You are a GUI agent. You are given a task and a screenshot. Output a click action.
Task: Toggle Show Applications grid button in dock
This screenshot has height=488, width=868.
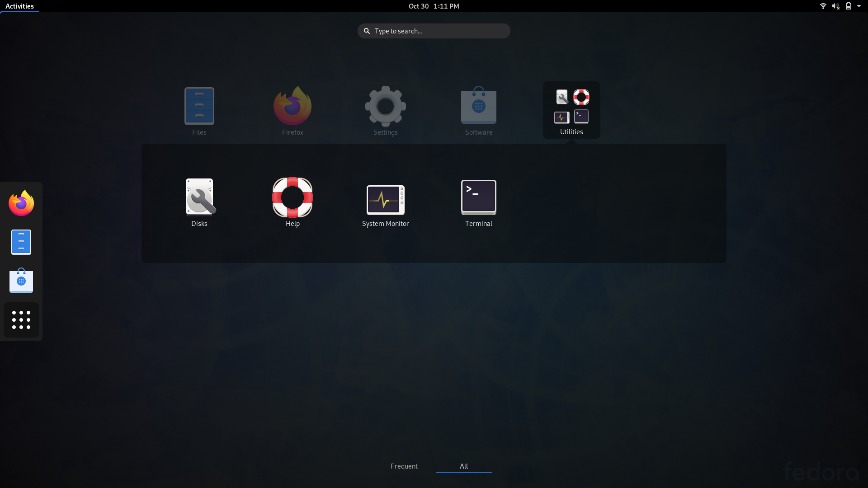point(21,320)
